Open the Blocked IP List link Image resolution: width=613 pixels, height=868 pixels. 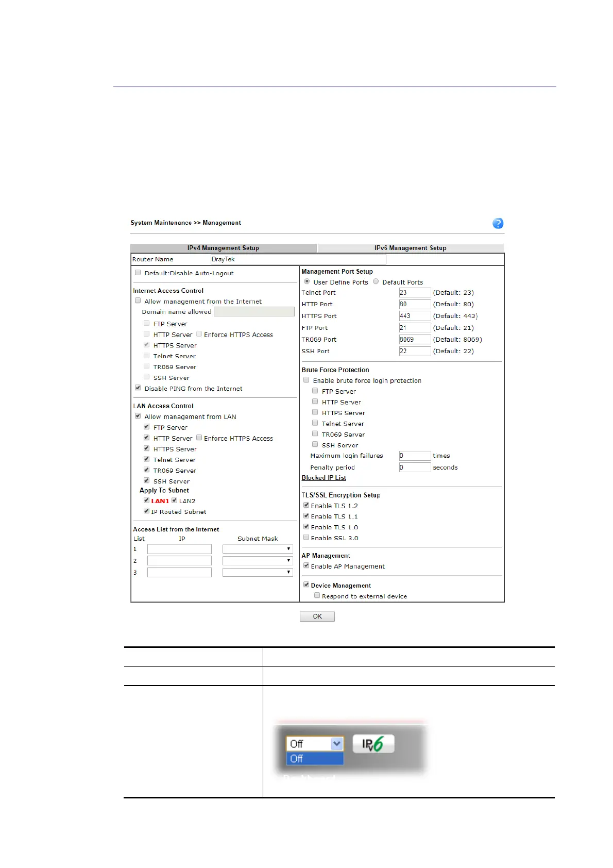pos(324,478)
